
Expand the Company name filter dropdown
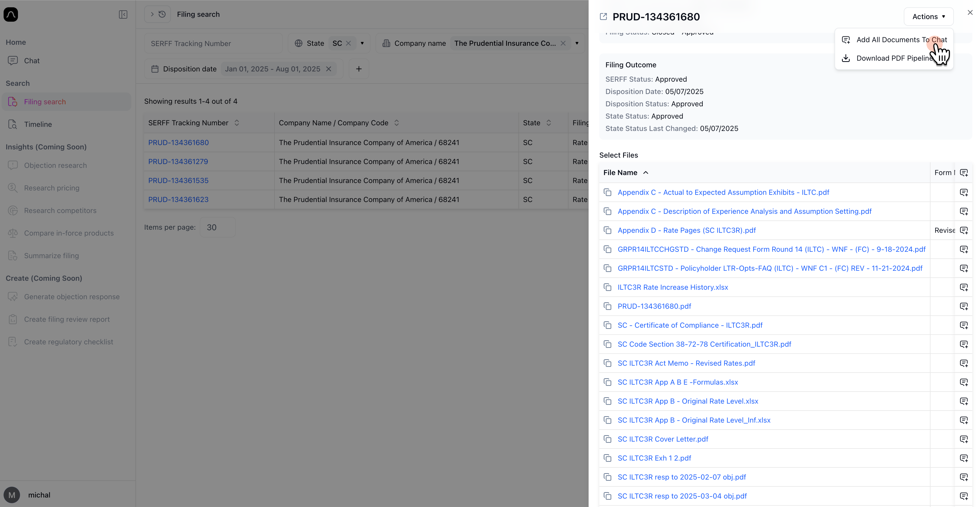click(x=577, y=43)
